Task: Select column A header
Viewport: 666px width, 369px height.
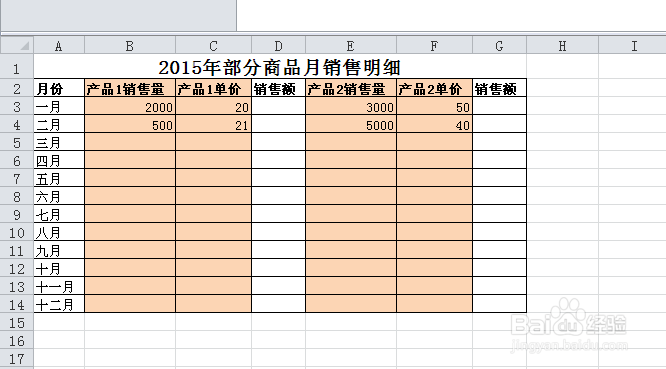Action: (59, 45)
